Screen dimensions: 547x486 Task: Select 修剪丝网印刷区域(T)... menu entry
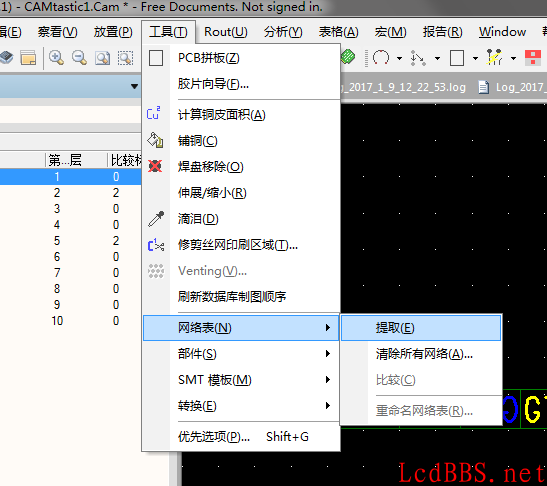click(241, 245)
